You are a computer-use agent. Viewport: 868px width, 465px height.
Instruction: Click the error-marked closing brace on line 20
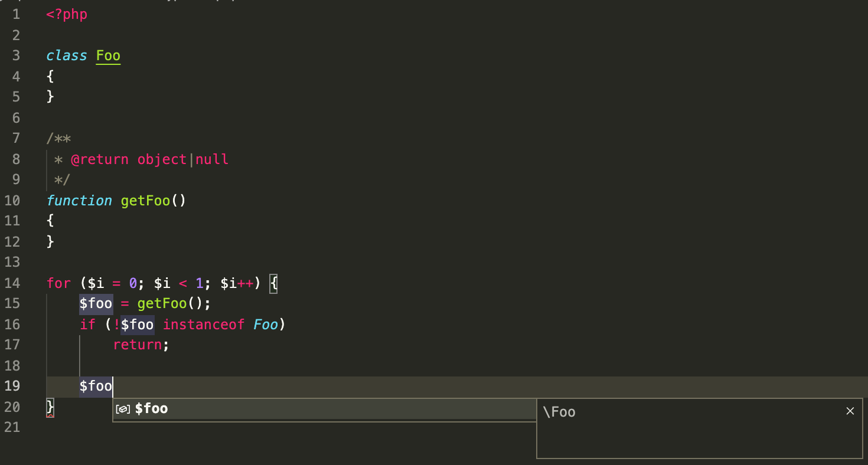49,407
